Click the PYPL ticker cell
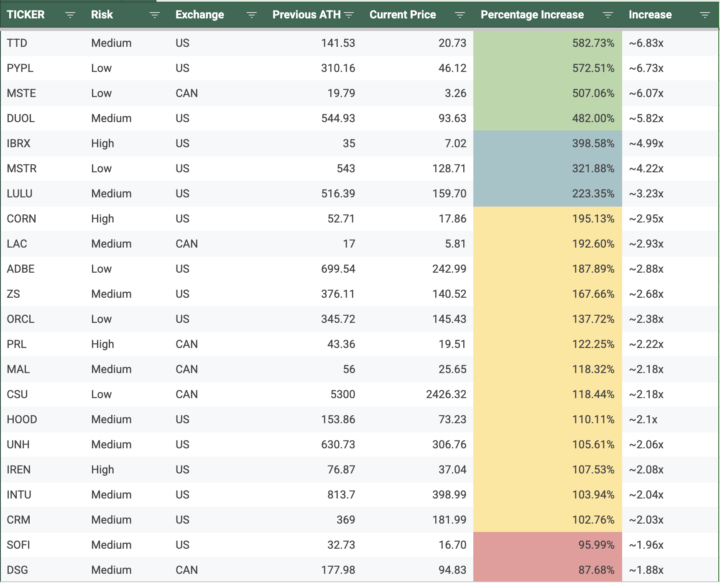Image resolution: width=720 pixels, height=583 pixels. coord(43,68)
